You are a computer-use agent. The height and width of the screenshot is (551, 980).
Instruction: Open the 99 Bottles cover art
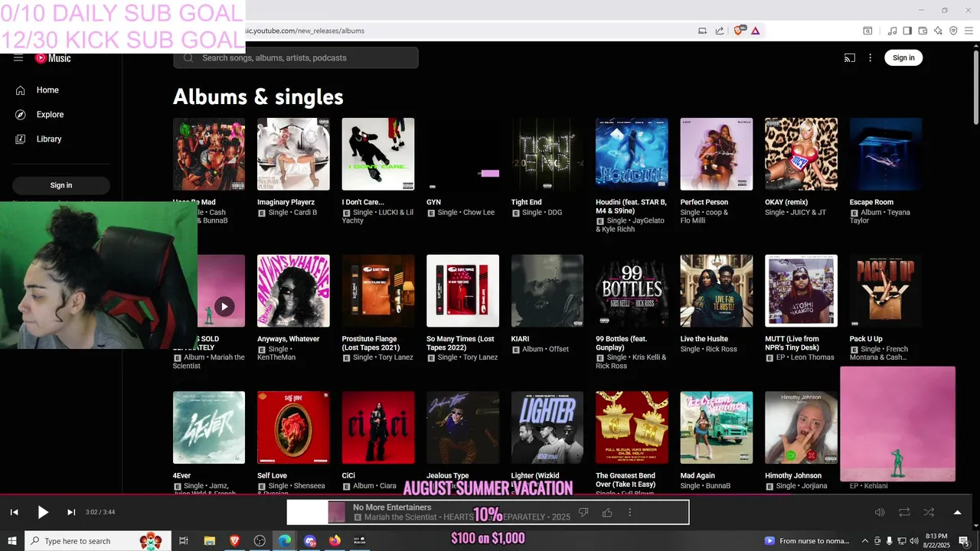[632, 291]
